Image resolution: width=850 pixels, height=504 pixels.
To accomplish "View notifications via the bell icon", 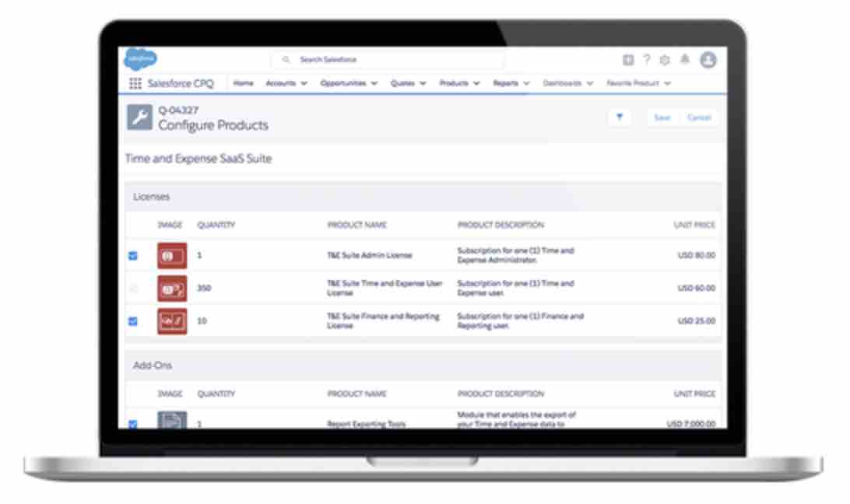I will point(685,60).
